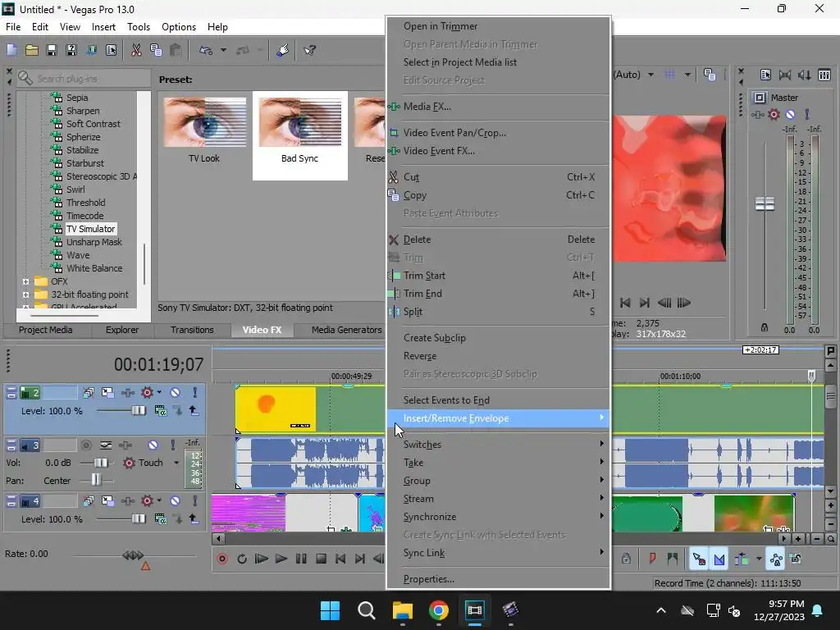Open Track FX on audio track 3
The image size is (840, 630).
(126, 445)
